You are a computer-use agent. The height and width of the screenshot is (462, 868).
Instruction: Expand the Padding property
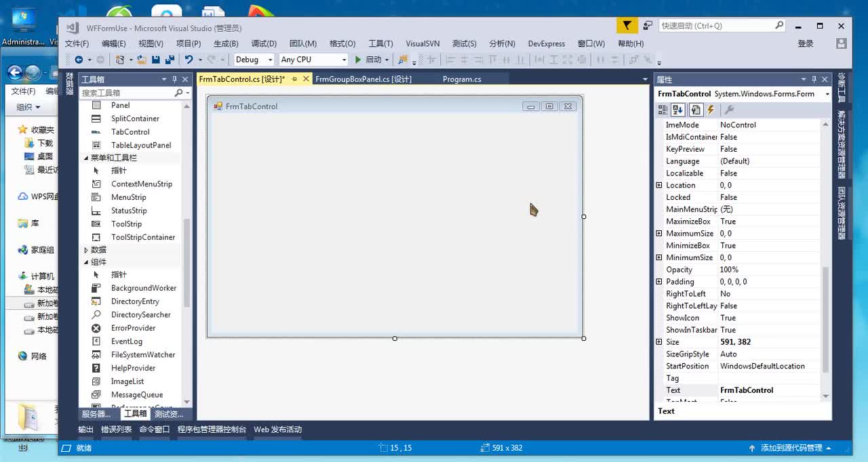[x=659, y=282]
